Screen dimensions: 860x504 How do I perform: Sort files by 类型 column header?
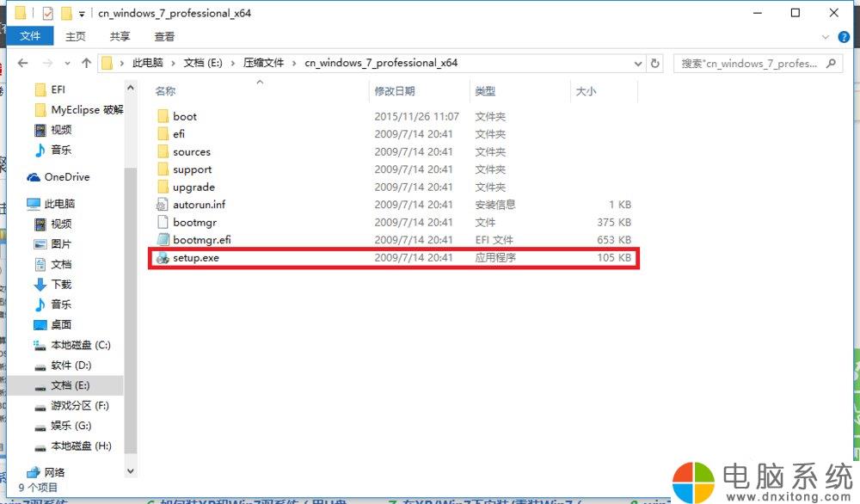coord(485,91)
